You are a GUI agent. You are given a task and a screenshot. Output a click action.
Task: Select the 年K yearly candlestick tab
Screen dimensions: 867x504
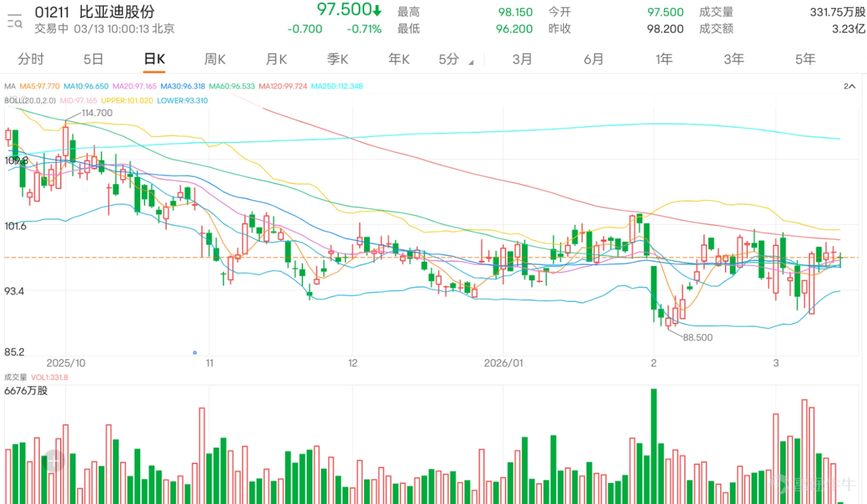pos(399,59)
